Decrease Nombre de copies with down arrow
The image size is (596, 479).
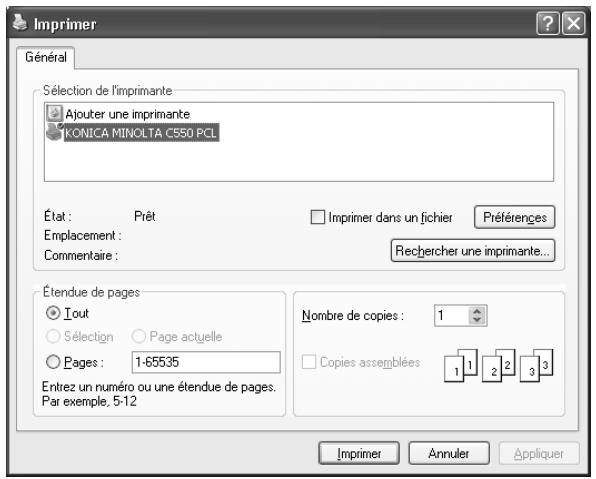click(477, 320)
